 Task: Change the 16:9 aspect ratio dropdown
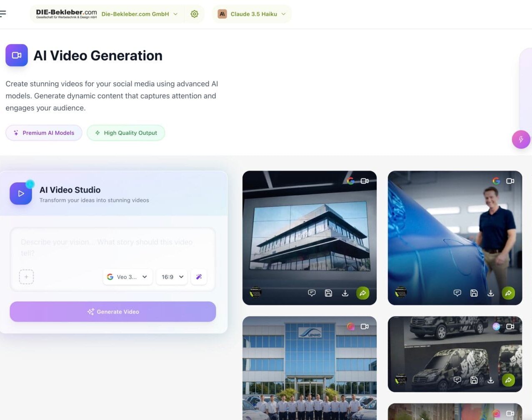tap(172, 277)
